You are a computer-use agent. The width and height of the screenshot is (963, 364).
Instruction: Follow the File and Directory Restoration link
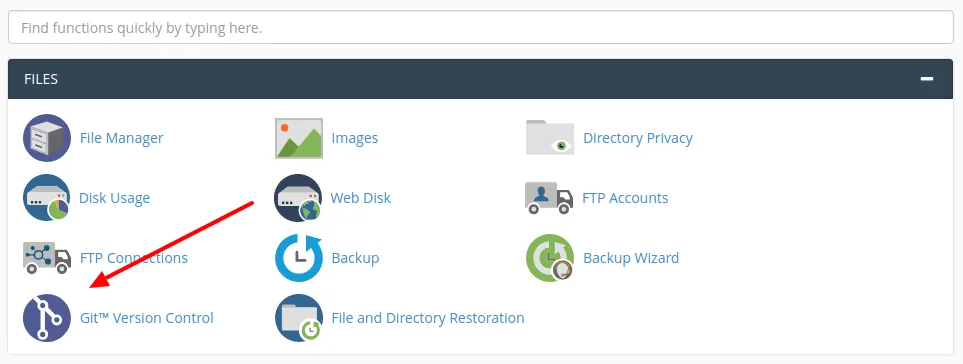coord(428,318)
